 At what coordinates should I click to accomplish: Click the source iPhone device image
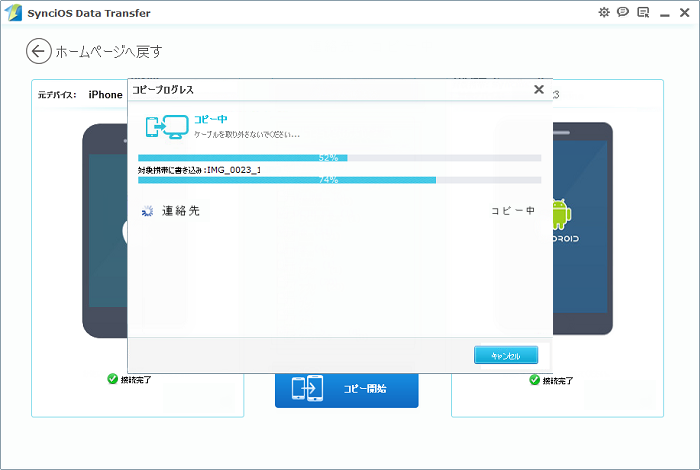105,230
